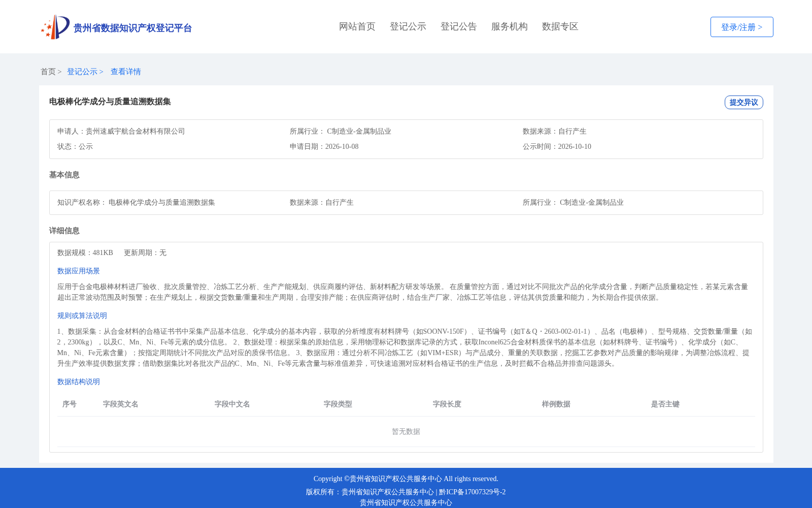Open the 数据专区 menu item
This screenshot has width=812, height=508.
560,26
